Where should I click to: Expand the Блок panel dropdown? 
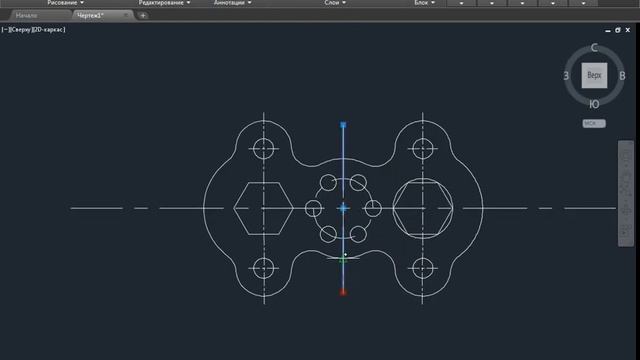point(424,3)
